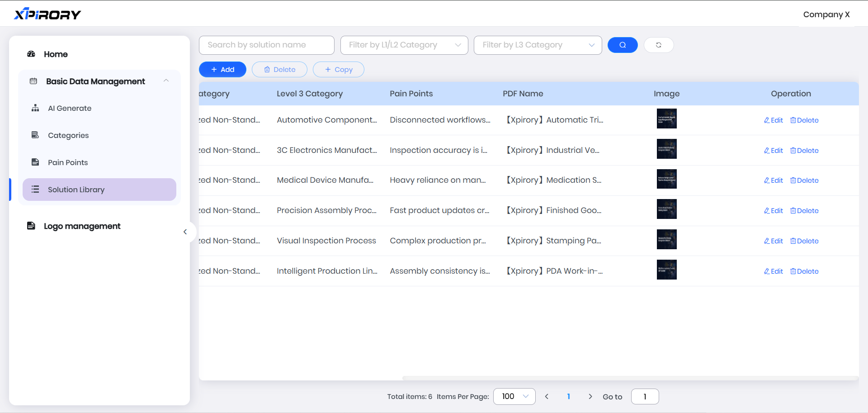Screen dimensions: 868x413
Task: Click the Add button
Action: 222,70
